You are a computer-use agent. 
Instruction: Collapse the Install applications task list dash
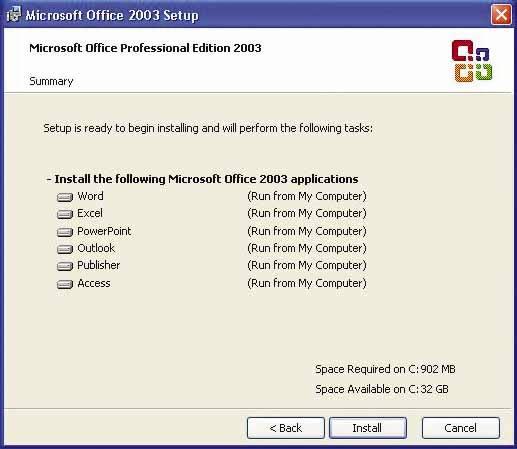pyautogui.click(x=49, y=179)
